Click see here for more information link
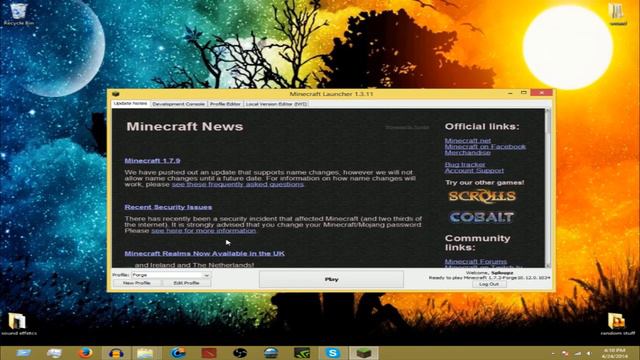This screenshot has height=360, width=640. click(204, 231)
